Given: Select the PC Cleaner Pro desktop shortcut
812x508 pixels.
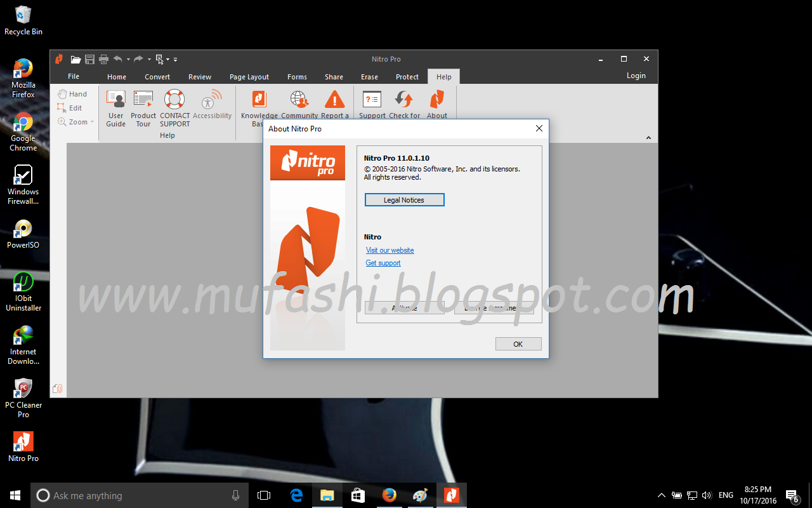Looking at the screenshot, I should point(23,399).
